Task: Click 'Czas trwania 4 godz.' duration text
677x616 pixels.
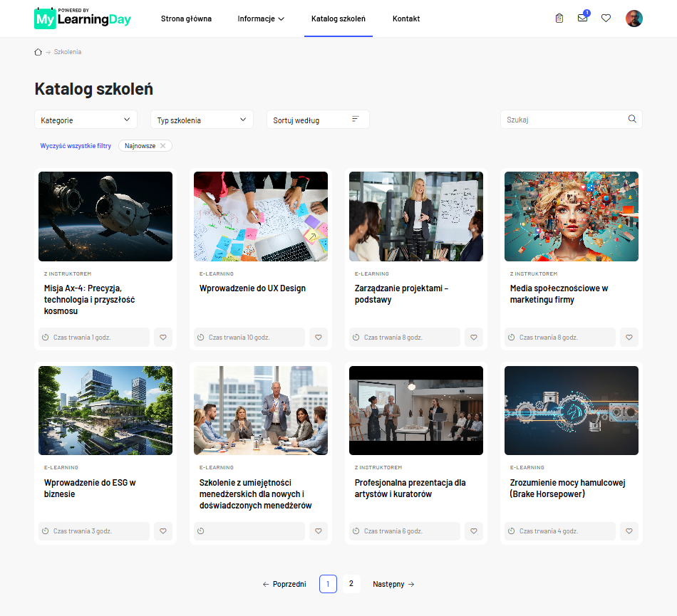Action: pos(549,531)
